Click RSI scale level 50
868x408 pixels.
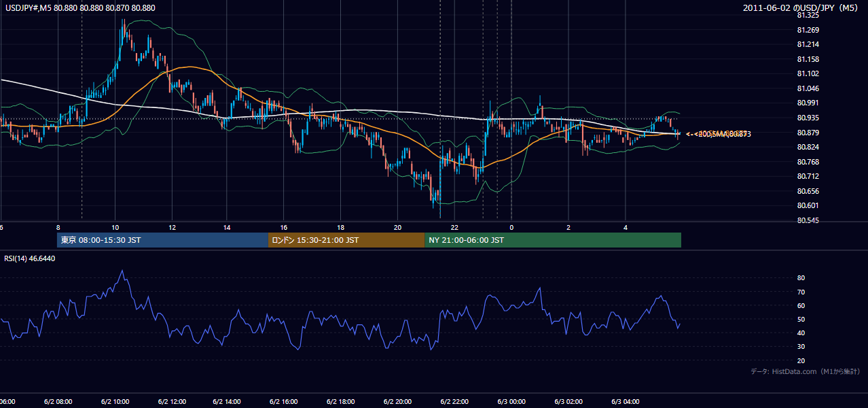[801, 319]
